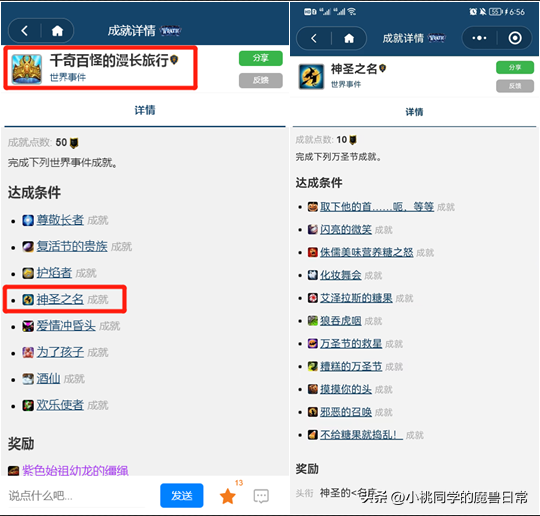Open the 不给糖果就捣乱！ link
Image resolution: width=540 pixels, height=516 pixels.
(x=361, y=435)
